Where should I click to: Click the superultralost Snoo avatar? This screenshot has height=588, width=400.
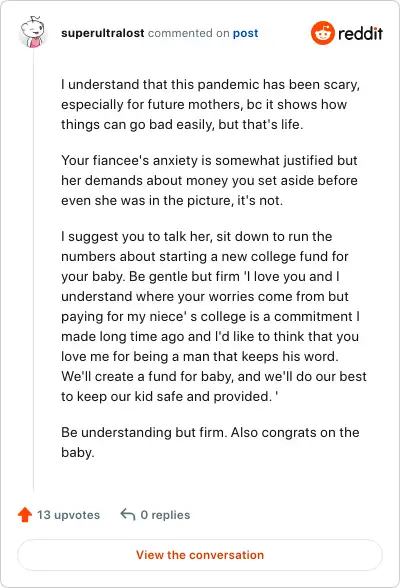[33, 32]
